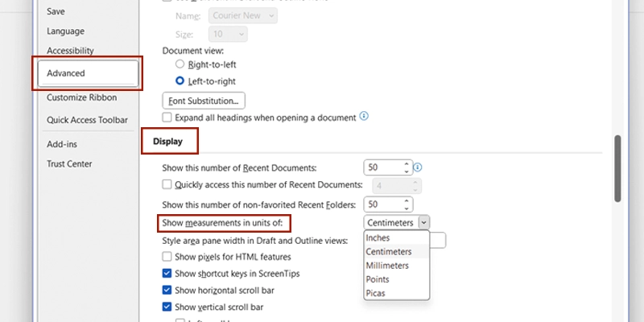Toggle Quickly access Recent Documents checkbox
The width and height of the screenshot is (644, 322).
tap(167, 185)
